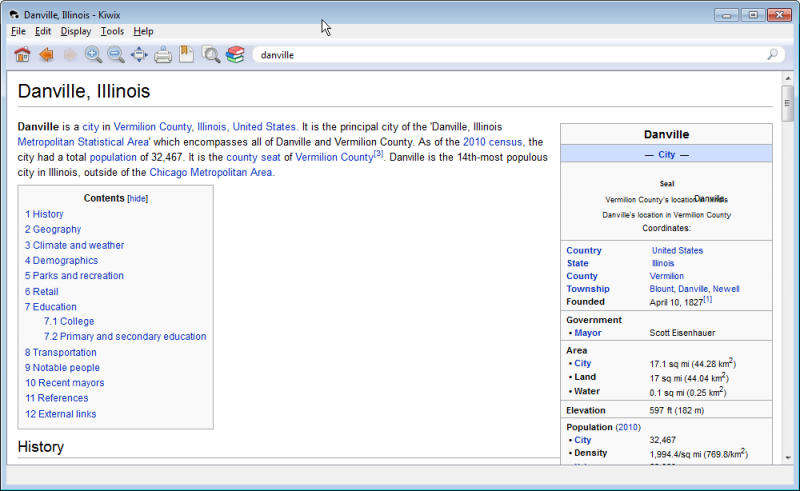Print the page with the printer icon
Image resolution: width=800 pixels, height=491 pixels.
coord(163,55)
